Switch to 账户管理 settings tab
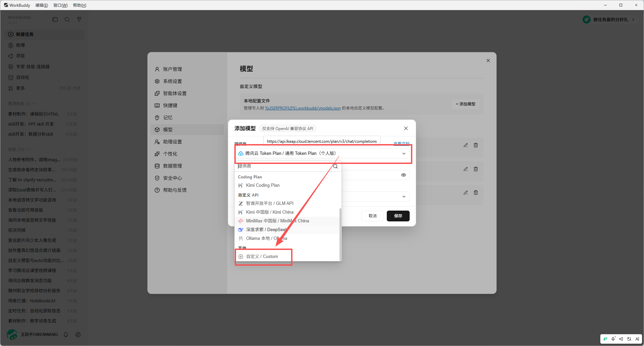This screenshot has width=644, height=346. coord(187,69)
